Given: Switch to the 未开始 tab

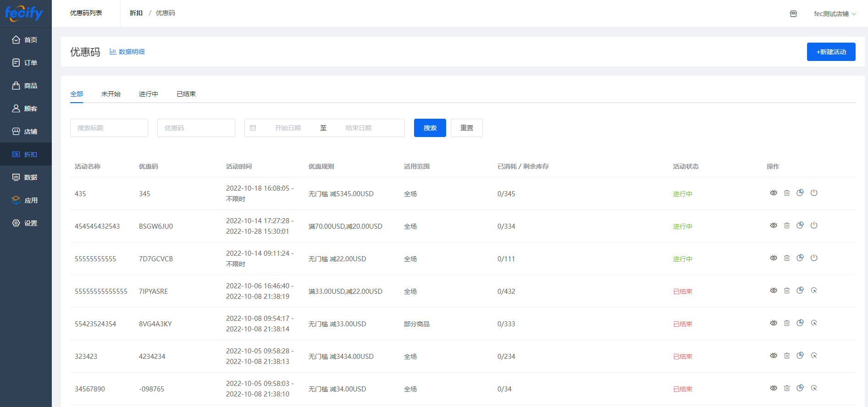Looking at the screenshot, I should coord(111,94).
